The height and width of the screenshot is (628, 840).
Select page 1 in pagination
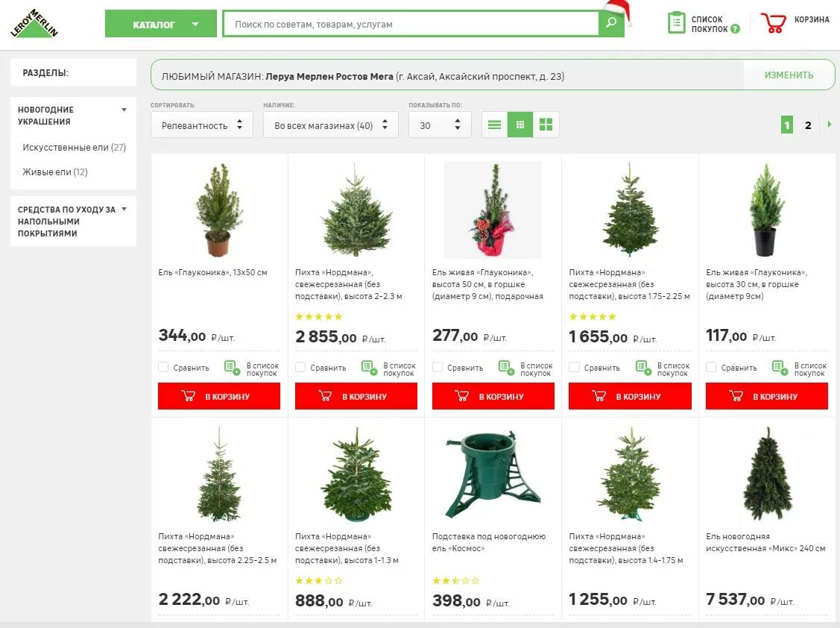tap(787, 125)
